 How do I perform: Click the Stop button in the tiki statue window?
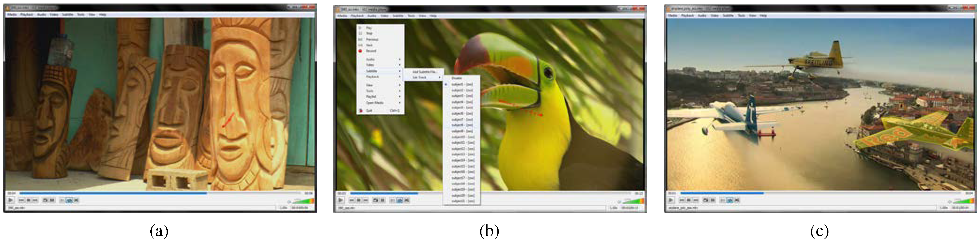coord(28,200)
